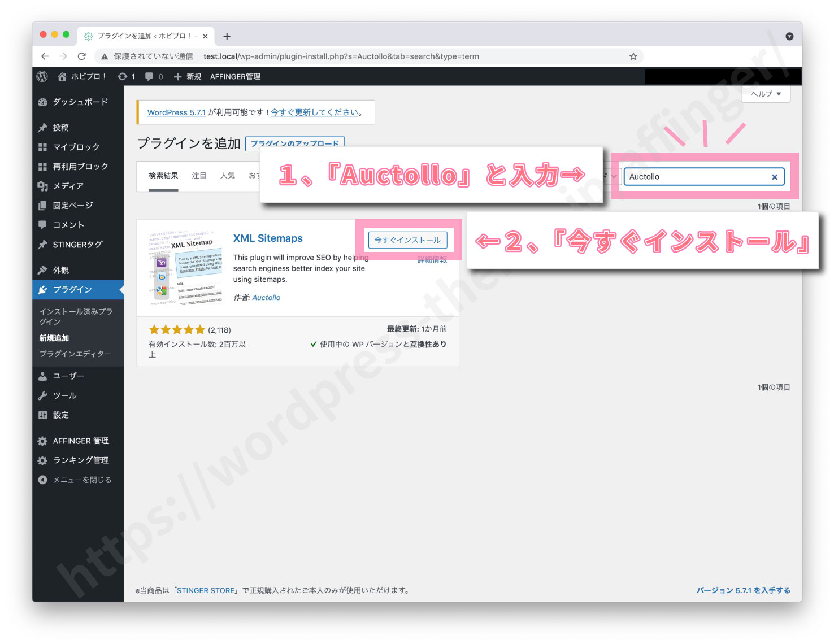Open the comments bubble icon in admin bar
Screen dimensions: 834x644
click(x=154, y=76)
